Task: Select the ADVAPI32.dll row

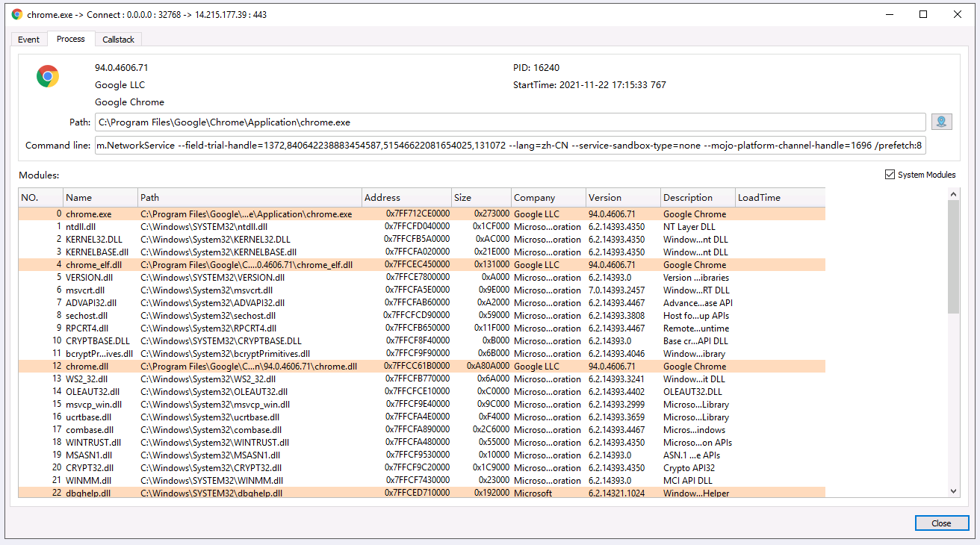Action: tap(422, 303)
